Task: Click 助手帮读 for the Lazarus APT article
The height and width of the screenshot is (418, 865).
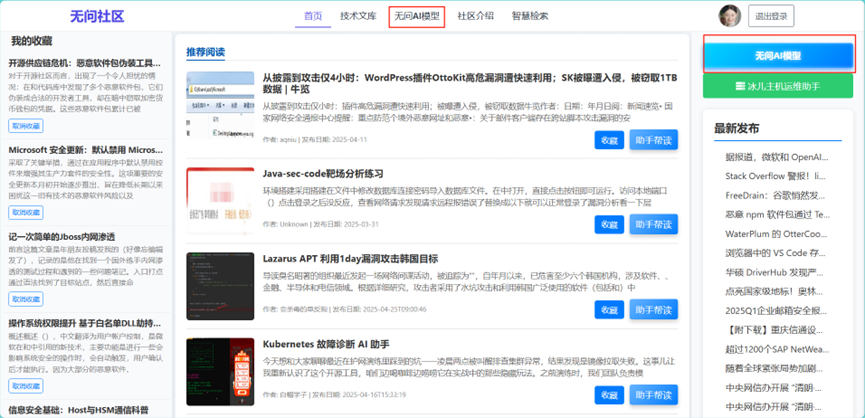Action: 654,309
